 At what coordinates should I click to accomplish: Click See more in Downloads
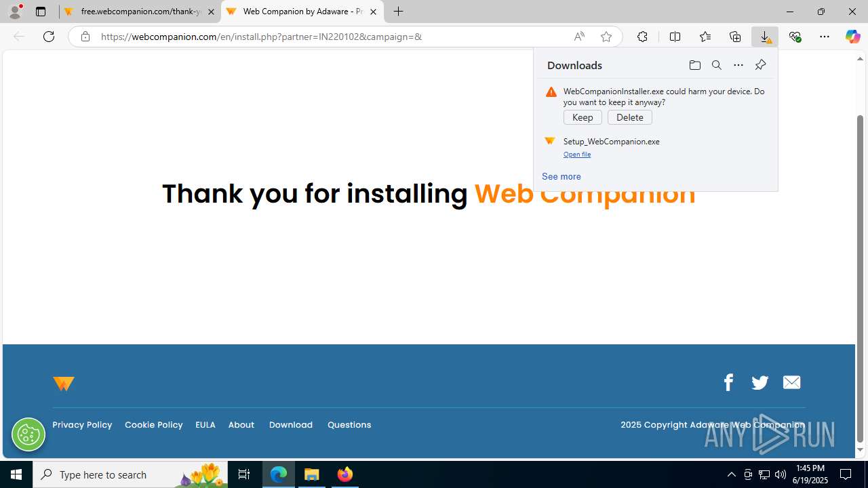pyautogui.click(x=561, y=176)
